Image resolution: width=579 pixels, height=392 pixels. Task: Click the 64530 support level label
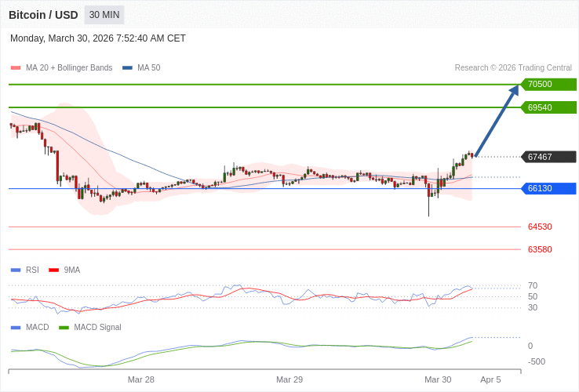tap(540, 227)
